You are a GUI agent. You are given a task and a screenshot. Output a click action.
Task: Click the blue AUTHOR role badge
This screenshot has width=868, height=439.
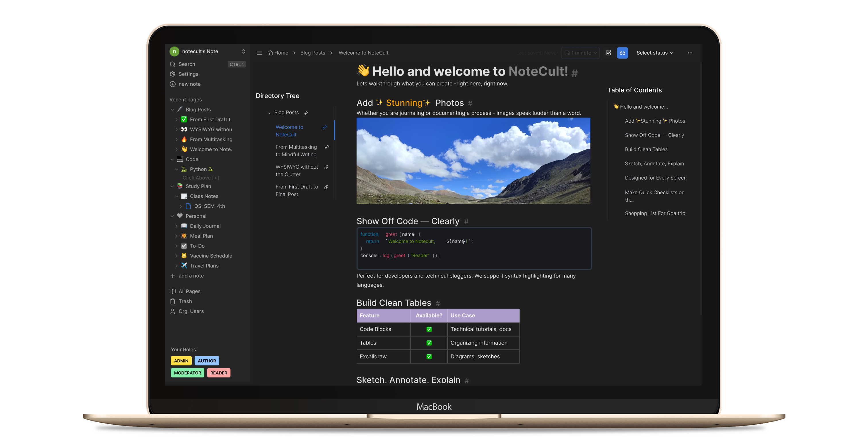coord(207,361)
